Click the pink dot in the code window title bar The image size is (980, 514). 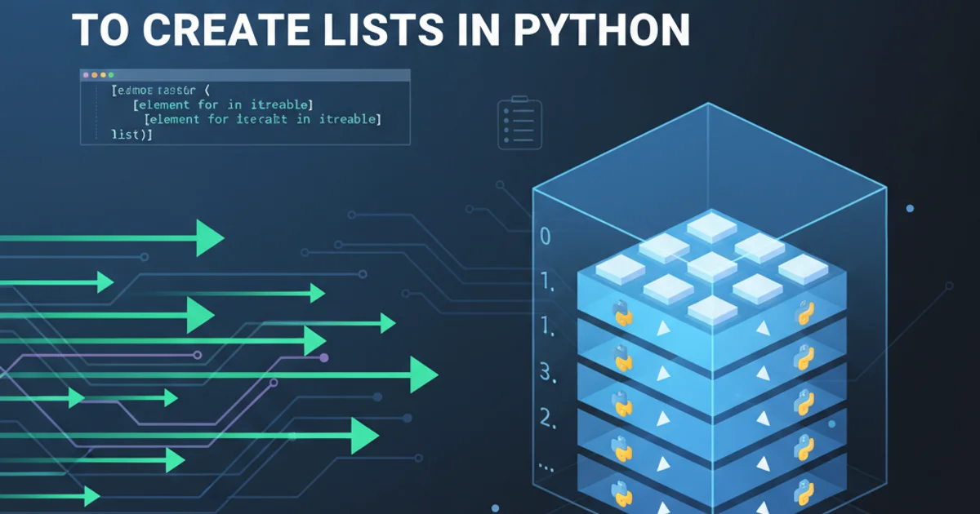(x=84, y=74)
